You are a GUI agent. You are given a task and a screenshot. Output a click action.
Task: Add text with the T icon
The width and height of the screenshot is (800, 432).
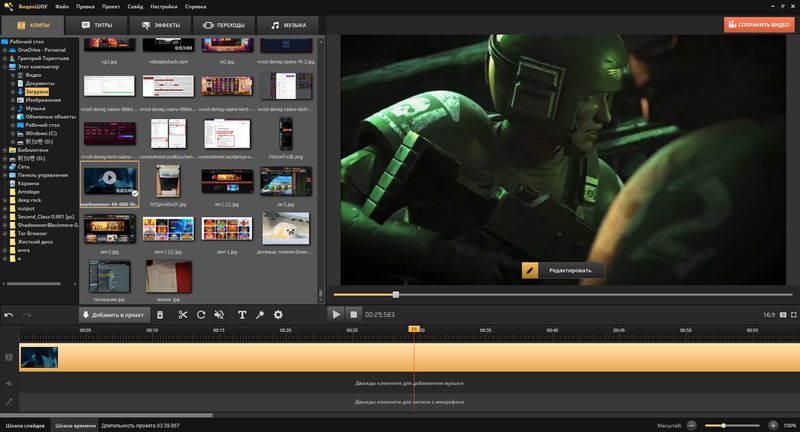tap(242, 315)
